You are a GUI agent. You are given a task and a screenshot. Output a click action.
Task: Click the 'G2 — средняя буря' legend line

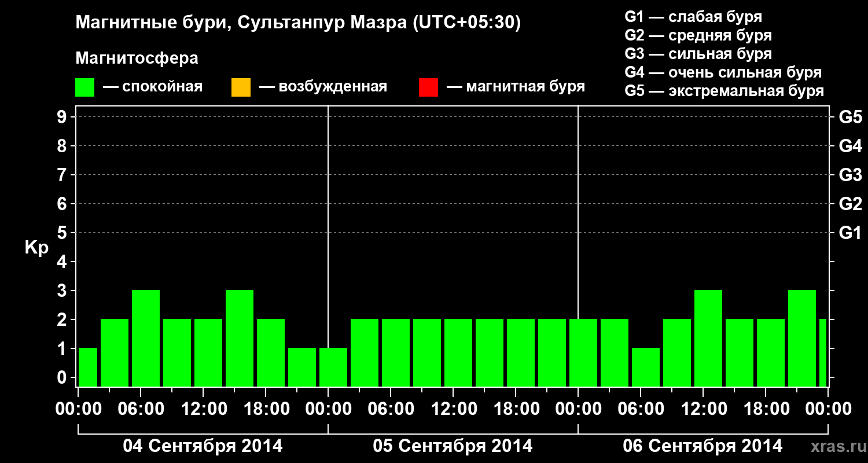click(x=698, y=35)
